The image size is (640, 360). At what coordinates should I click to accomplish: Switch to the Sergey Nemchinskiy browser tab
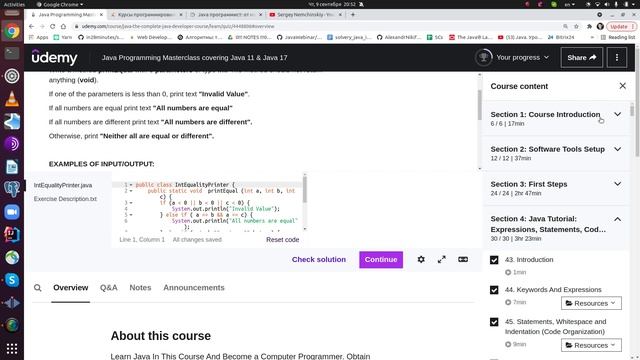coord(305,14)
